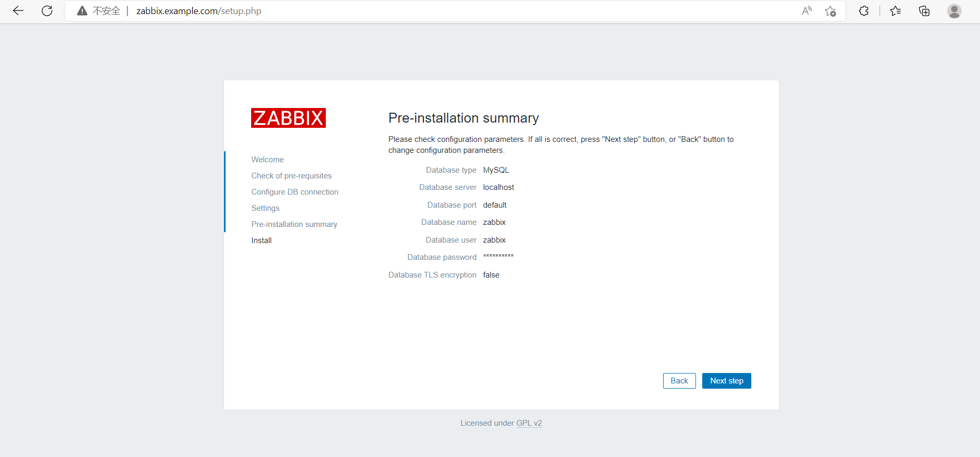Click the masked database password value
The width and height of the screenshot is (980, 457).
pyautogui.click(x=499, y=256)
